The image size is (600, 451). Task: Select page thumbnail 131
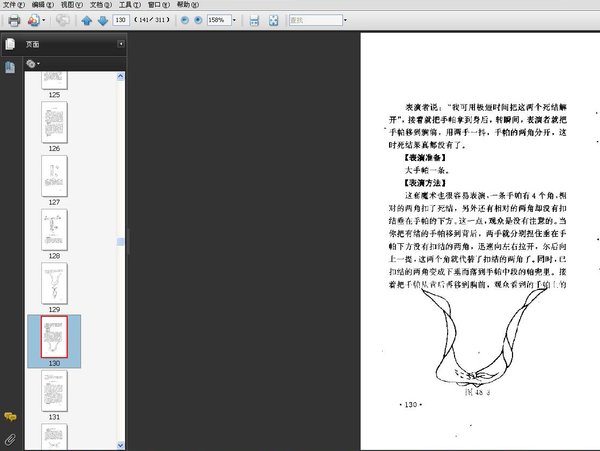(54, 391)
